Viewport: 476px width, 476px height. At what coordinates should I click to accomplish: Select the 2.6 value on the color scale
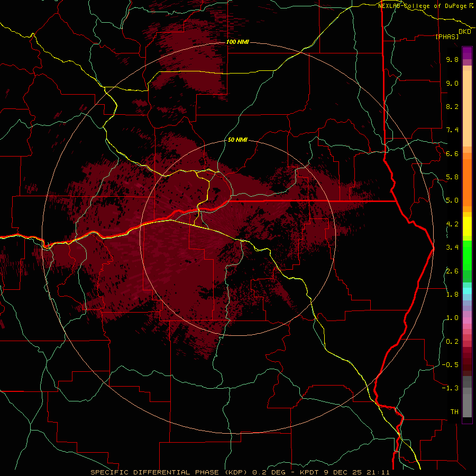452,271
